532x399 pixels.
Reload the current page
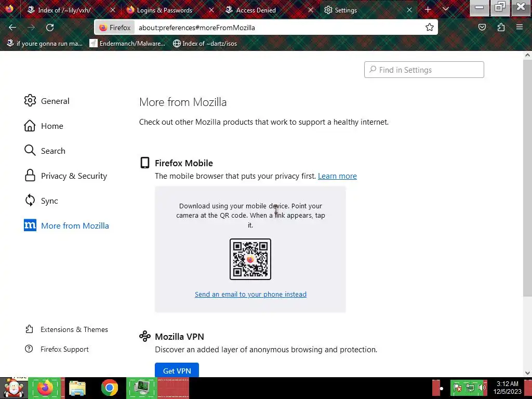[x=50, y=28]
